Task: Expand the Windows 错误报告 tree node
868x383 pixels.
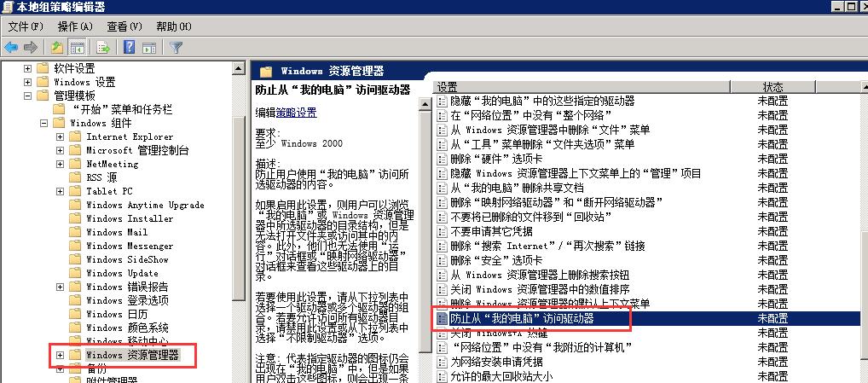Action: tap(61, 287)
